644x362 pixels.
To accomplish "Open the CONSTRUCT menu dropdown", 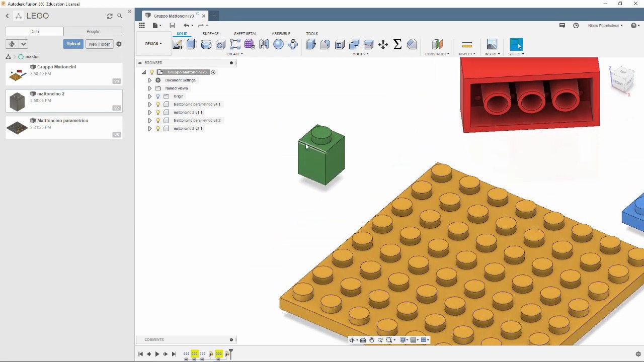I will (x=437, y=54).
